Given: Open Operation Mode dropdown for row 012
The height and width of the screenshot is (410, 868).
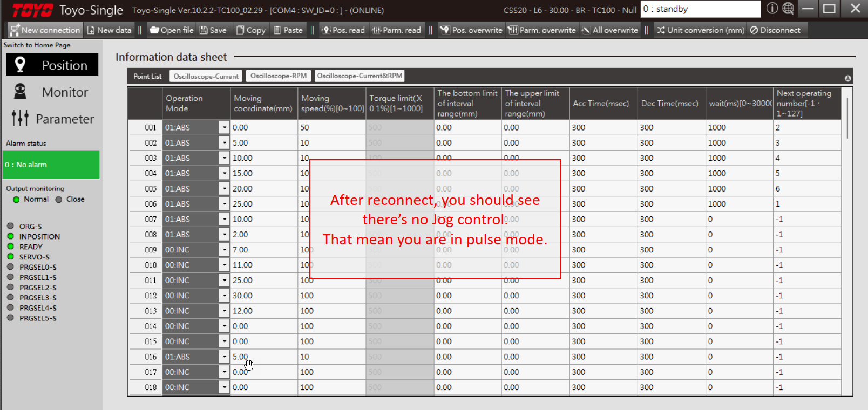Looking at the screenshot, I should point(225,296).
